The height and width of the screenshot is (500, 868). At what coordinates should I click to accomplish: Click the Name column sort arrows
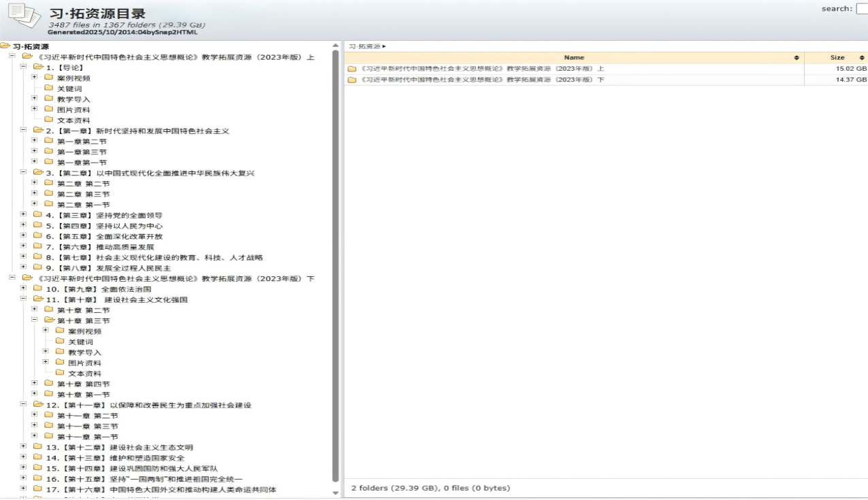797,58
